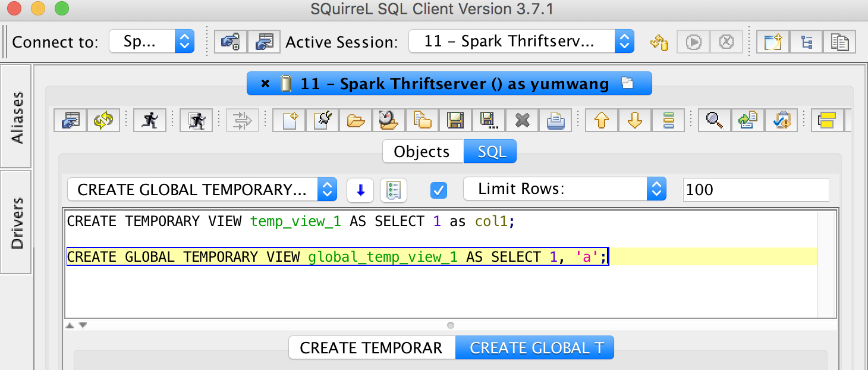Open recent files with clock-folder icon

(389, 120)
